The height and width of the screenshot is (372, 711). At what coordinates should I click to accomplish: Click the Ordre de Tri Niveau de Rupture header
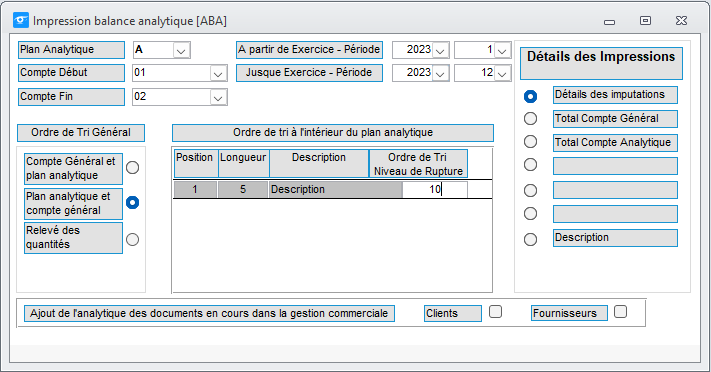(x=418, y=164)
